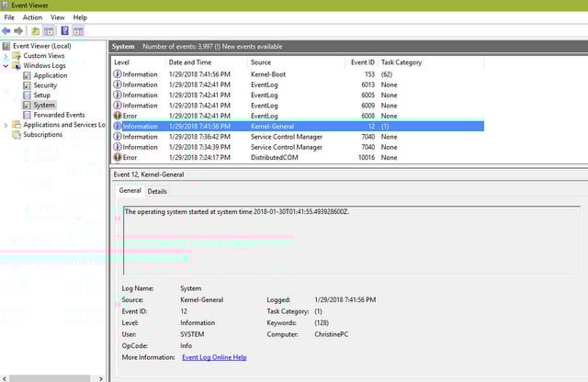
Task: Select the DistributedCOM error 10016 row
Action: tap(298, 157)
